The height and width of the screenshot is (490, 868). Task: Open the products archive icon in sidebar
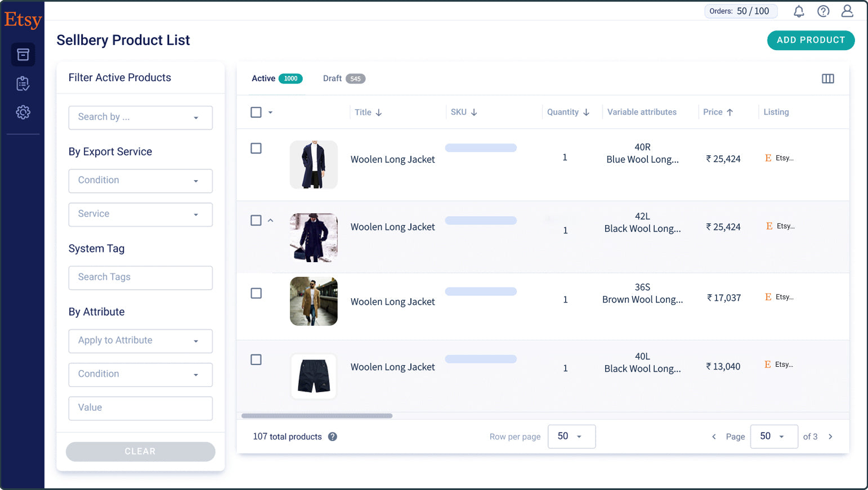pos(23,55)
